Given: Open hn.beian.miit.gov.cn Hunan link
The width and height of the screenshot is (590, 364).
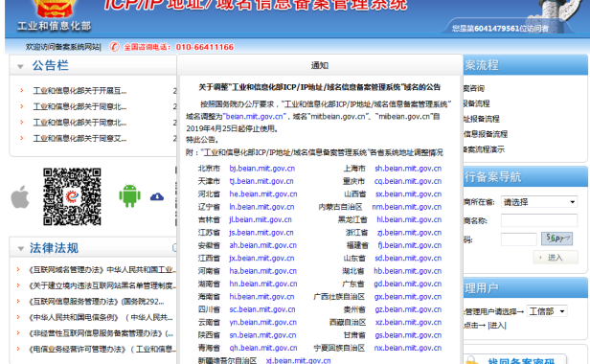Looking at the screenshot, I should 263,284.
